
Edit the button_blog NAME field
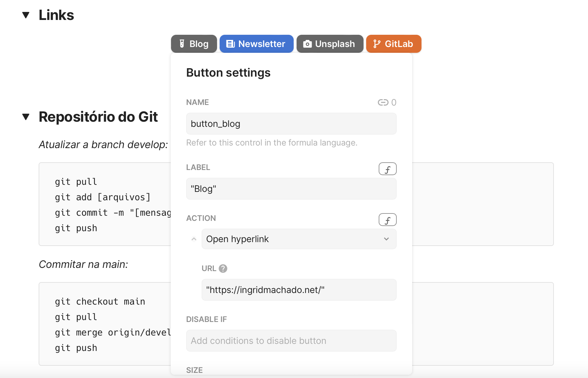(x=291, y=124)
